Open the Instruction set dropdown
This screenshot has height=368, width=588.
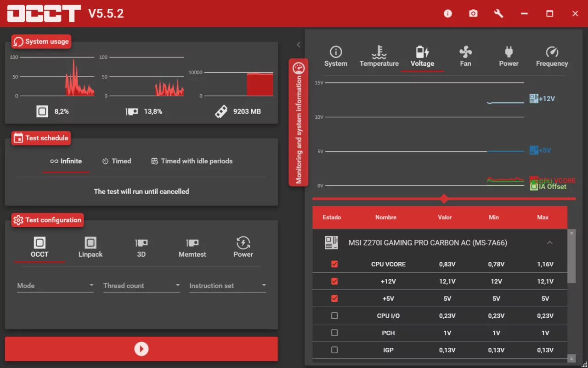227,286
